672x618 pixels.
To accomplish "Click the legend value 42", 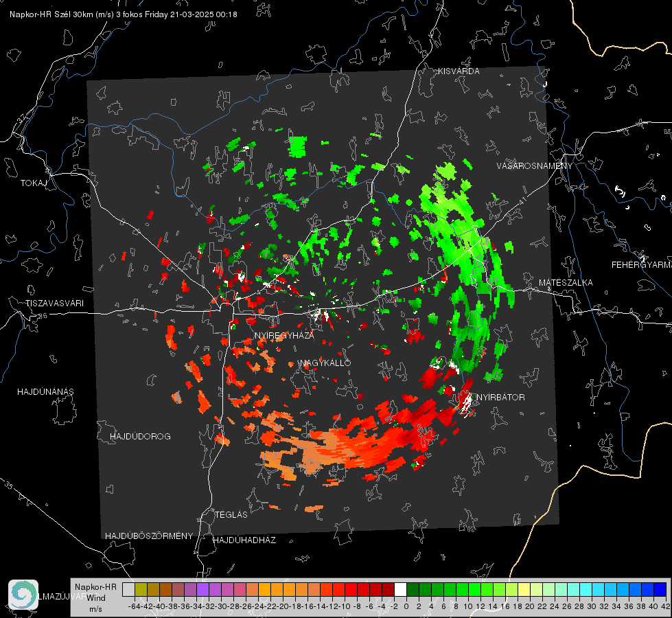I will [x=666, y=606].
